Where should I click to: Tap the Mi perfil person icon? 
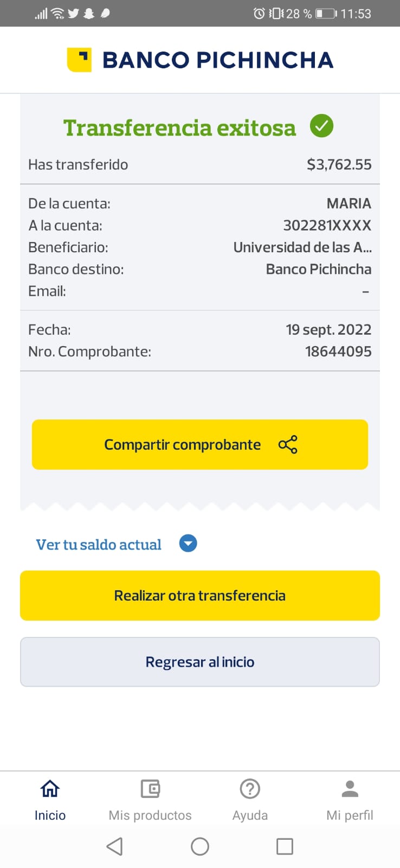[x=350, y=788]
